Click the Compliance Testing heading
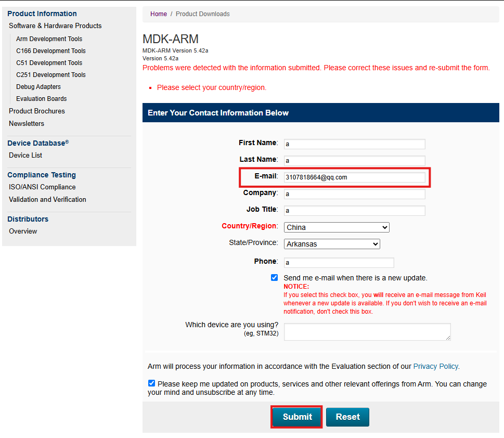This screenshot has height=438, width=504. [42, 175]
